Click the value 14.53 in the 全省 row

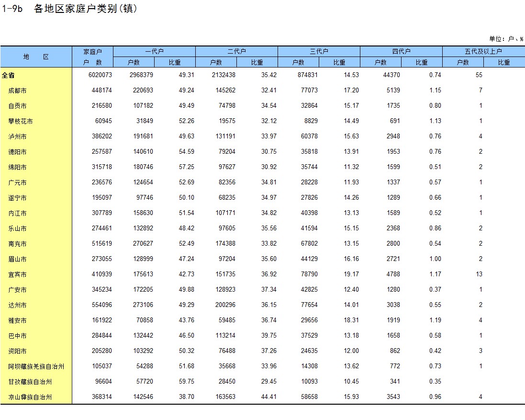(351, 75)
